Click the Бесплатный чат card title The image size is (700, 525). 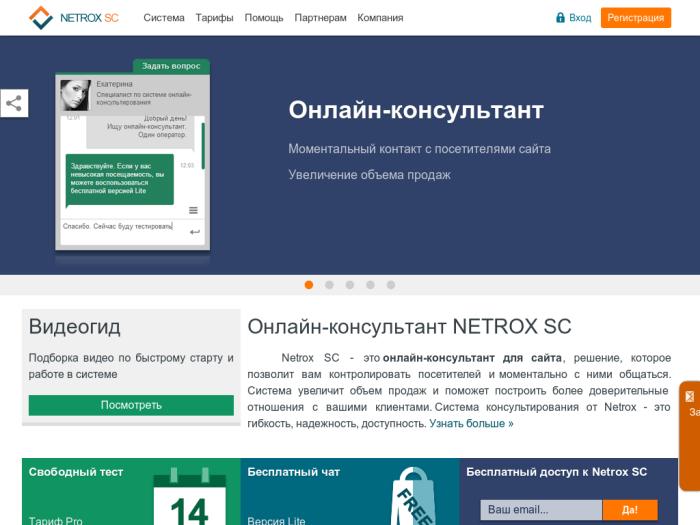click(x=294, y=472)
